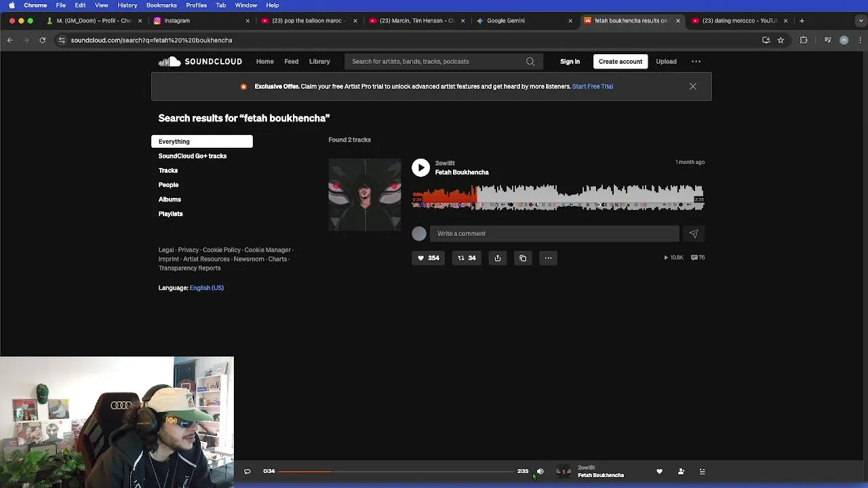Viewport: 868px width, 488px height.
Task: Click the search magnifier icon
Action: click(530, 62)
